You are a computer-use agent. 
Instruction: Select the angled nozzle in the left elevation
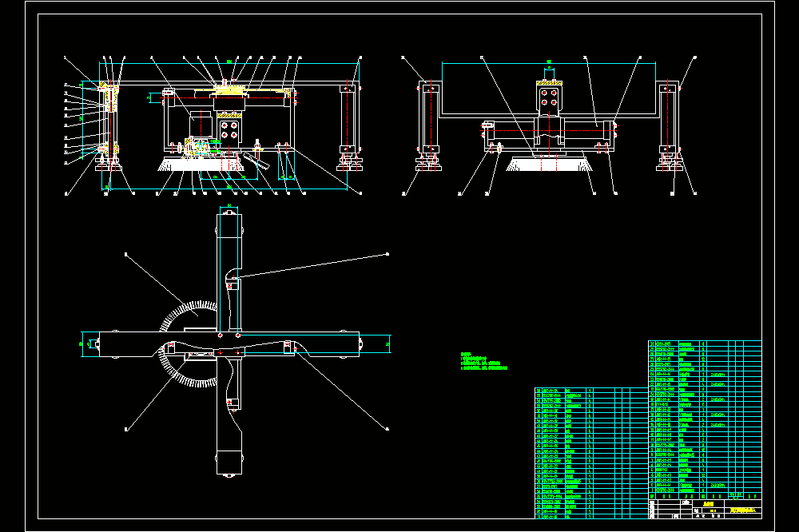pyautogui.click(x=256, y=160)
